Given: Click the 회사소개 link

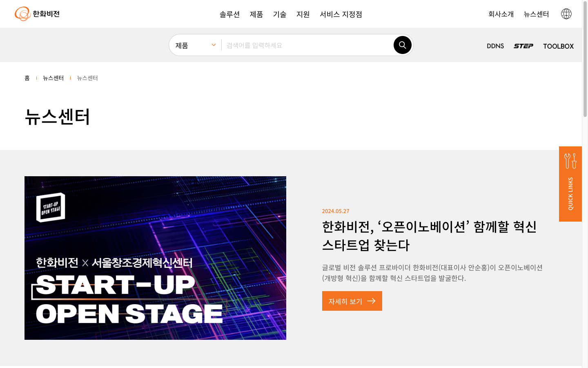Looking at the screenshot, I should point(501,14).
